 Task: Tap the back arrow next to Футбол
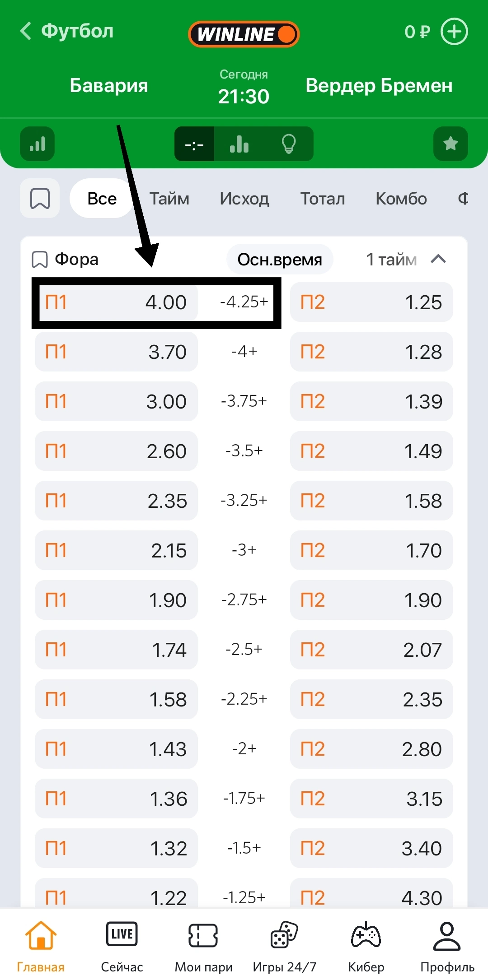click(26, 31)
